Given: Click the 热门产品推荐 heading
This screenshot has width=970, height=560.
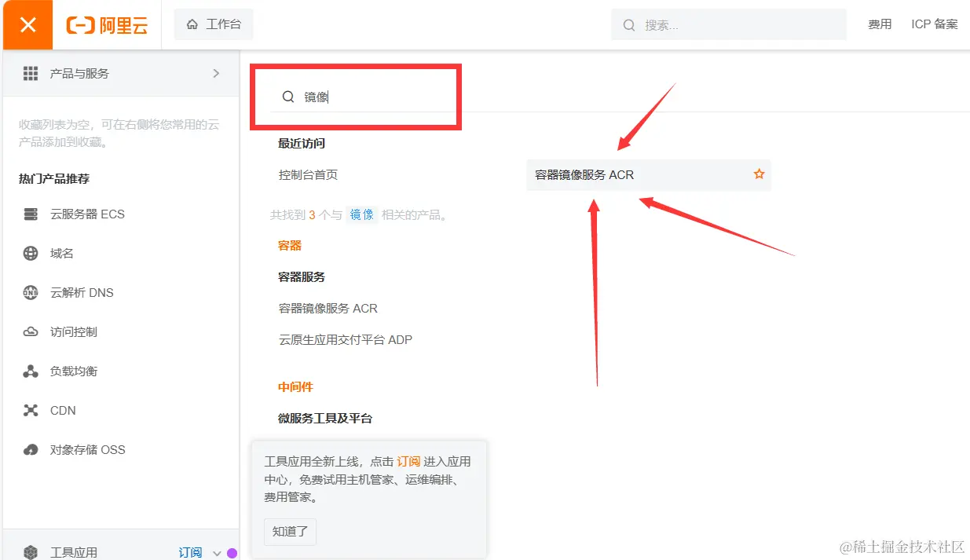Looking at the screenshot, I should coord(54,178).
